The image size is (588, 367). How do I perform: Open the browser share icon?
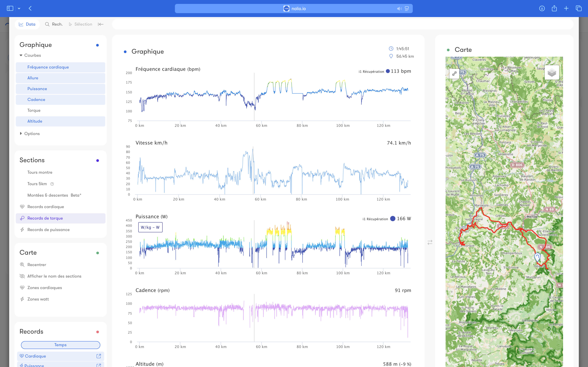pos(554,9)
